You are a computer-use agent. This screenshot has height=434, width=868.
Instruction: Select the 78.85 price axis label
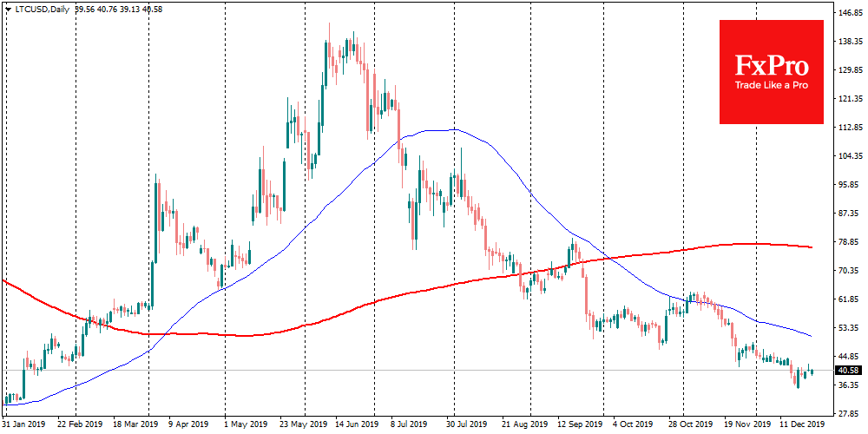849,242
